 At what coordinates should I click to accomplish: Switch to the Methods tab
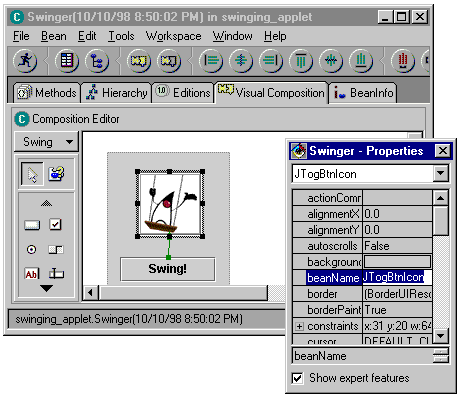click(x=47, y=93)
